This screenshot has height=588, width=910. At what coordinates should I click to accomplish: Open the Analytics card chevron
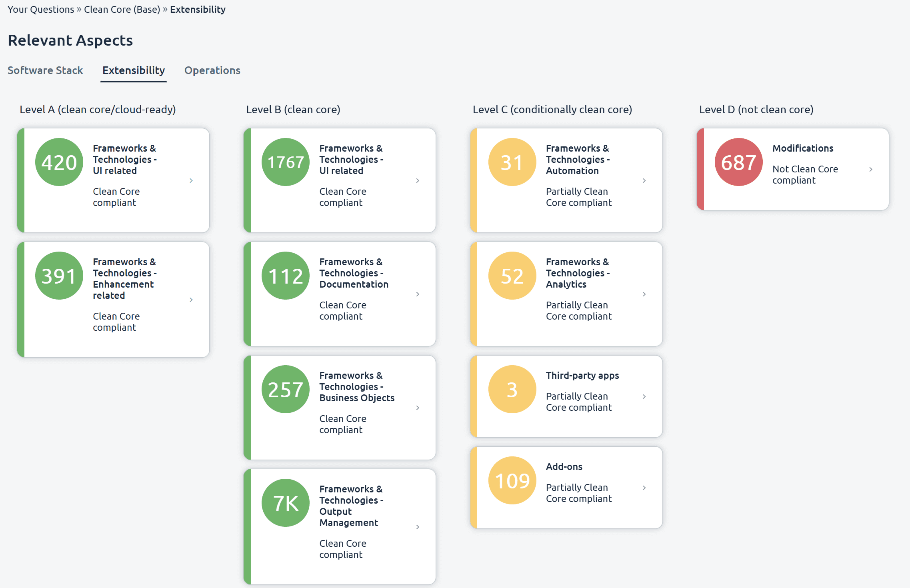pos(644,294)
